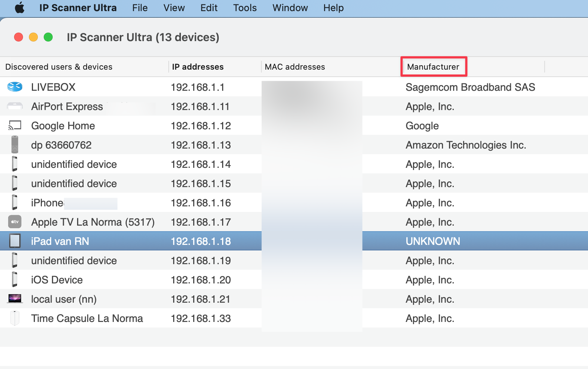Sort by Manufacturer column header
This screenshot has width=588, height=369.
[433, 67]
